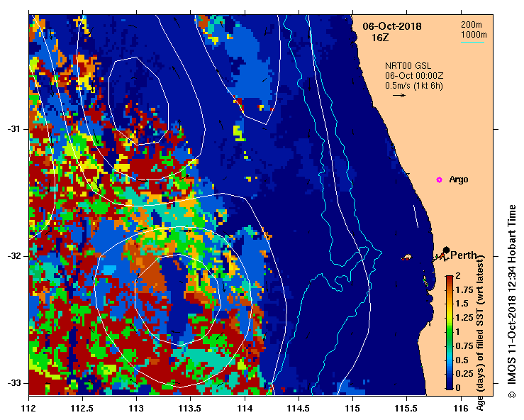Click the '1000m' depth contour legend text
Image resolution: width=524 pixels, height=420 pixels.
pos(474,35)
